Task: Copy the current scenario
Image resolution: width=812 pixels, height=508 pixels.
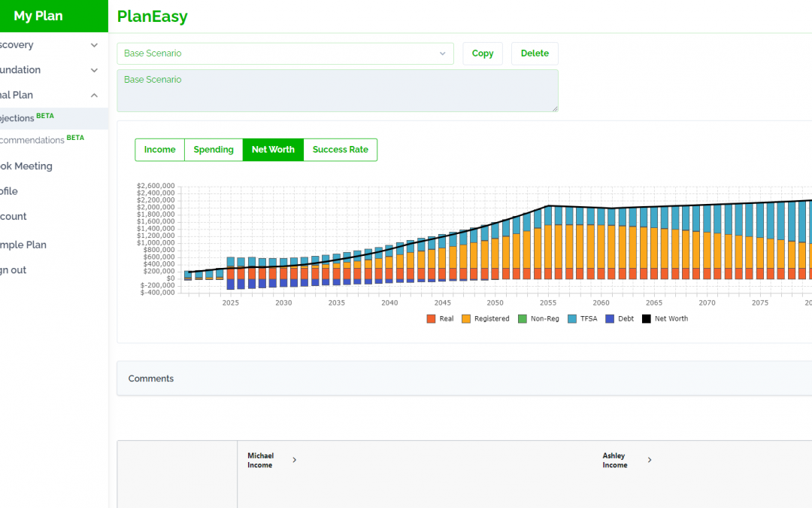Action: click(483, 53)
